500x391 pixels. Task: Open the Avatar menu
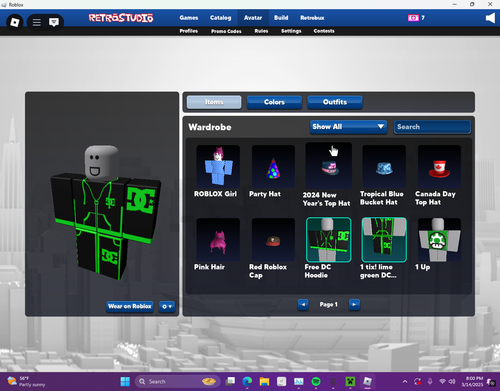pyautogui.click(x=253, y=18)
